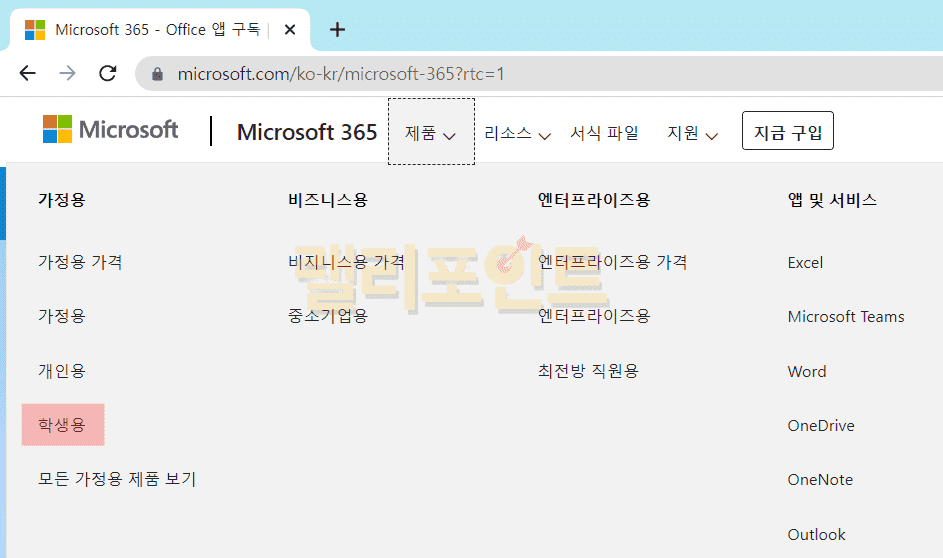The width and height of the screenshot is (943, 558).
Task: Click the browser back arrow
Action: tap(27, 73)
